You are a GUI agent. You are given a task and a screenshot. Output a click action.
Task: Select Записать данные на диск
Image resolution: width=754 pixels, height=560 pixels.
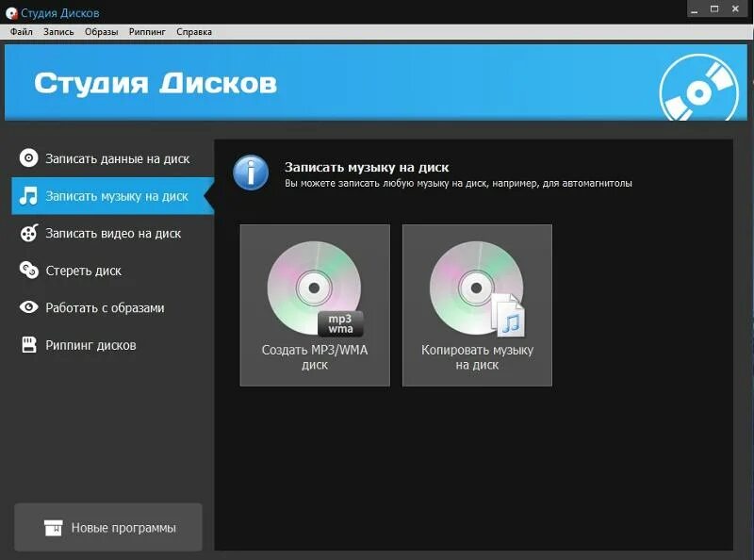coord(113,158)
